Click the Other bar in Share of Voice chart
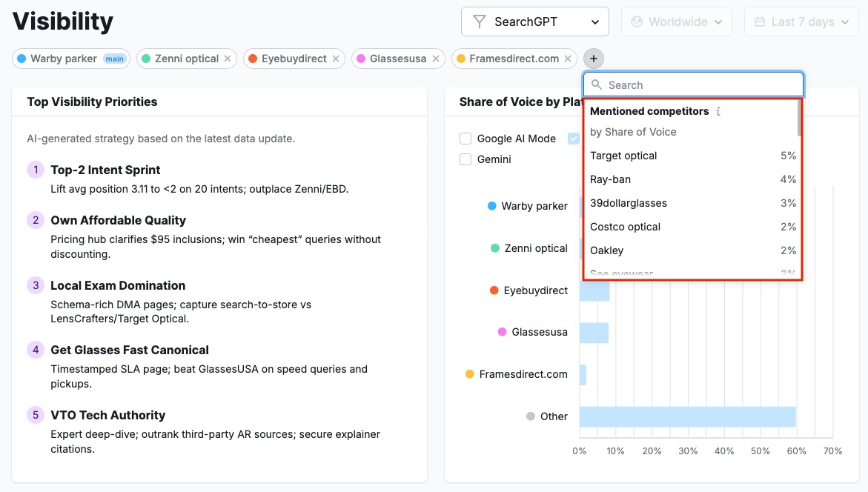868x492 pixels. tap(688, 416)
